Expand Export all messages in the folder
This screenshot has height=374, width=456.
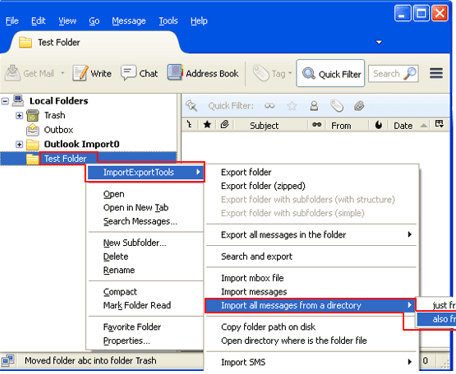[x=311, y=235]
